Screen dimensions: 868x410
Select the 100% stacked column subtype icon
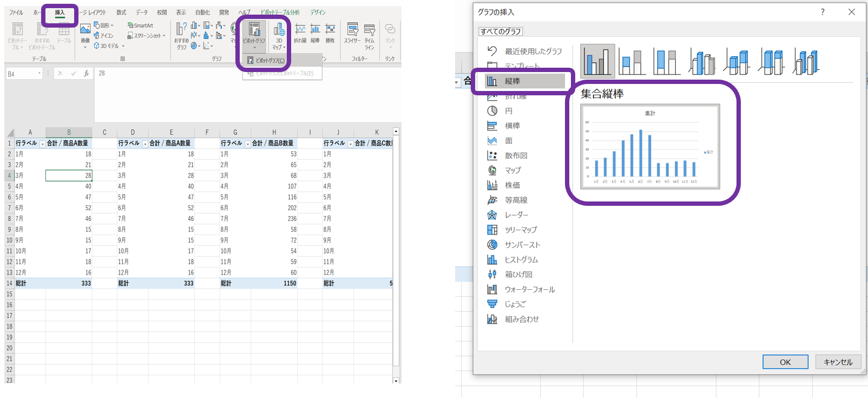tap(666, 61)
